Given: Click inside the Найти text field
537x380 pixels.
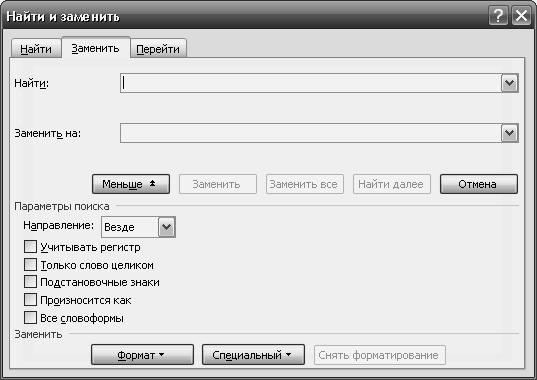Looking at the screenshot, I should click(x=311, y=83).
